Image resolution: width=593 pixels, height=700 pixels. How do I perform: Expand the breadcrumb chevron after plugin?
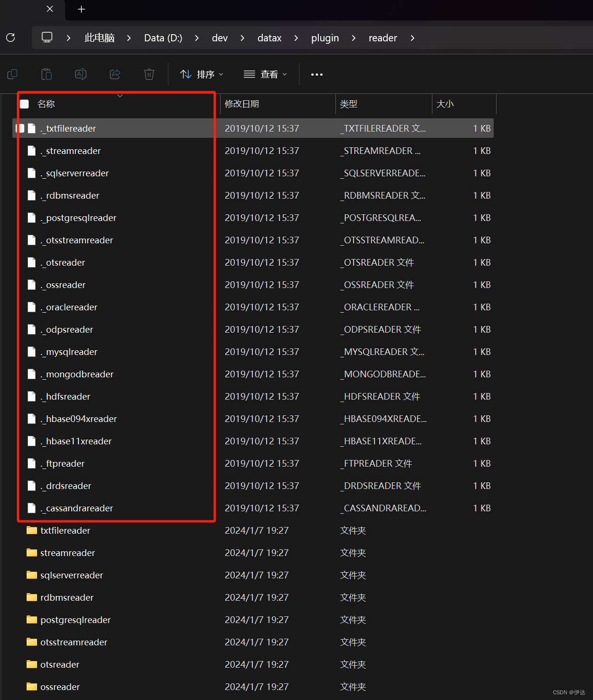(x=354, y=38)
